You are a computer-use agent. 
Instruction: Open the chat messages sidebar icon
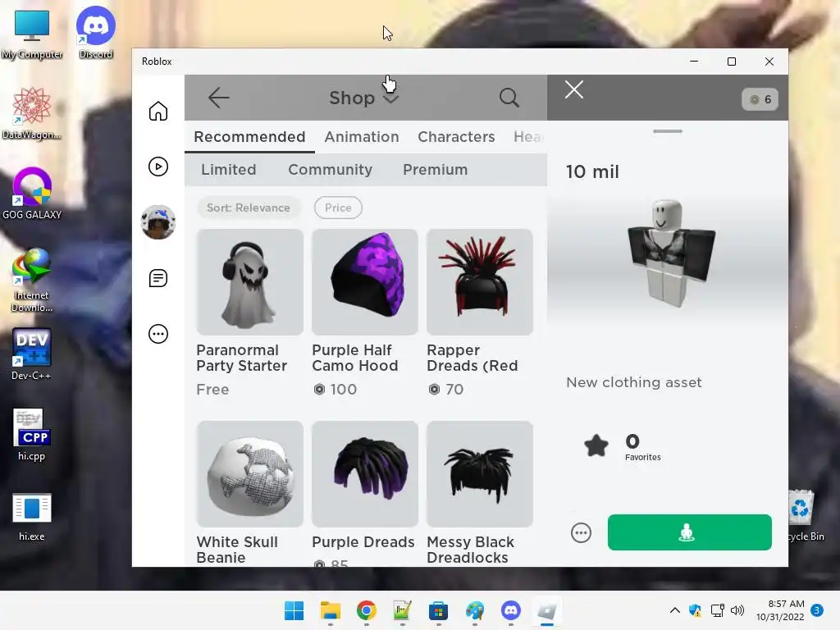[x=158, y=278]
